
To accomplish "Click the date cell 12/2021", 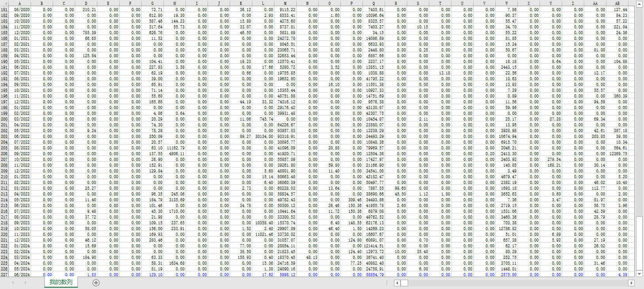I will [x=20, y=102].
